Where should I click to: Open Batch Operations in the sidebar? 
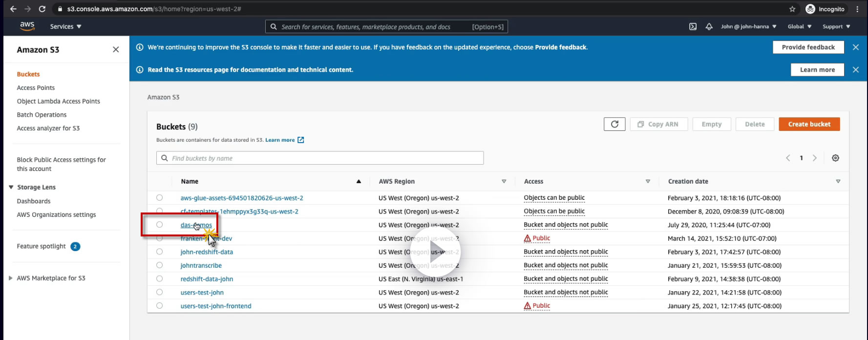42,115
